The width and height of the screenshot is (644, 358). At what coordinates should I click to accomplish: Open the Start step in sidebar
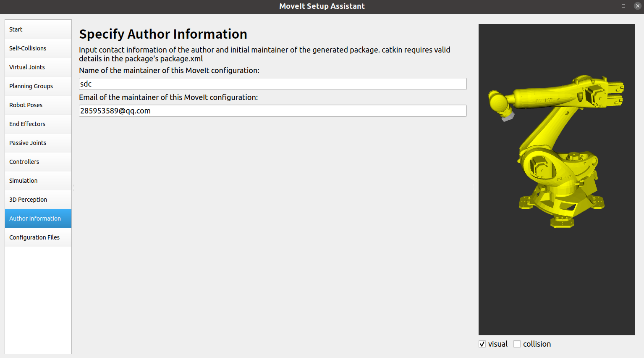coord(38,29)
